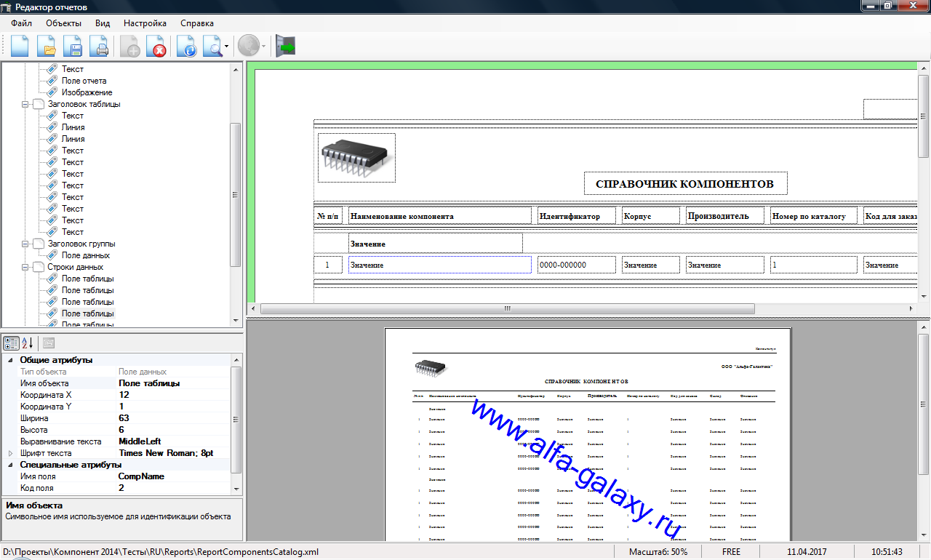This screenshot has height=560, width=931.
Task: Click the preview magnifier page icon
Action: click(212, 47)
